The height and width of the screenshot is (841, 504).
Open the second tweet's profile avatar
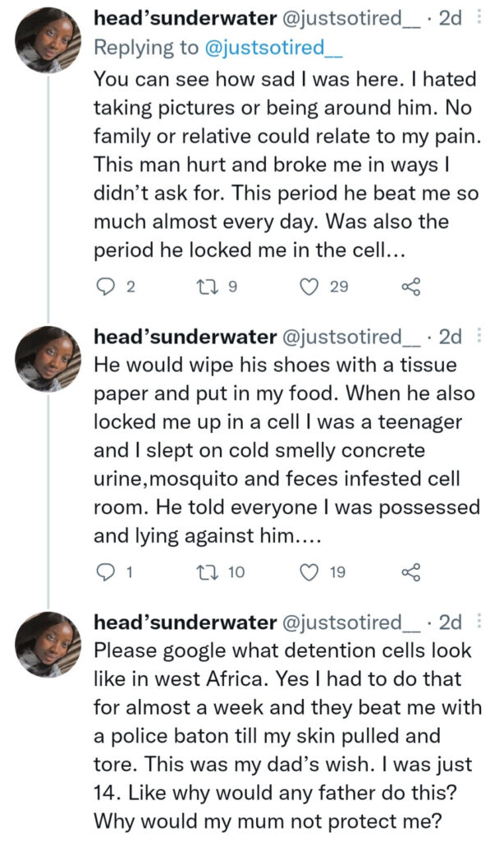49,359
